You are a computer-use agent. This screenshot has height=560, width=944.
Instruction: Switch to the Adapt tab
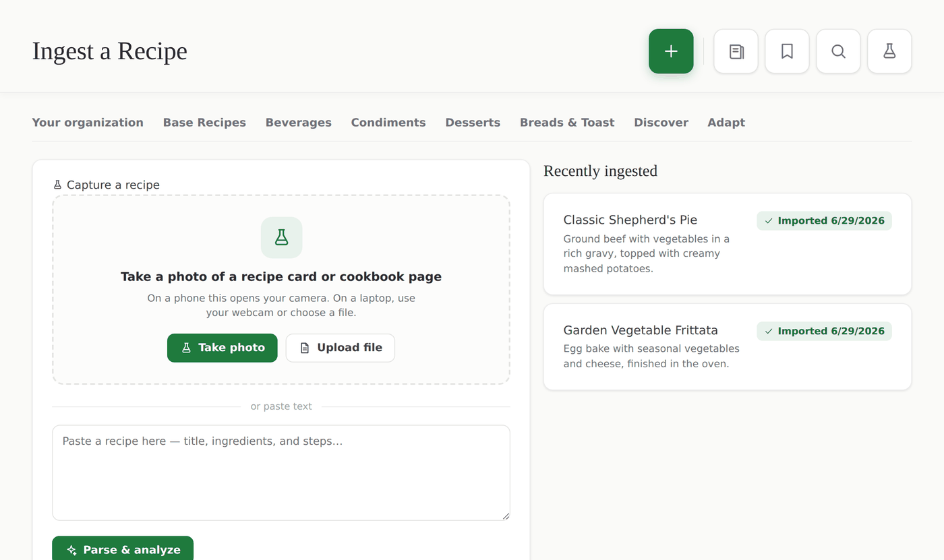point(726,123)
